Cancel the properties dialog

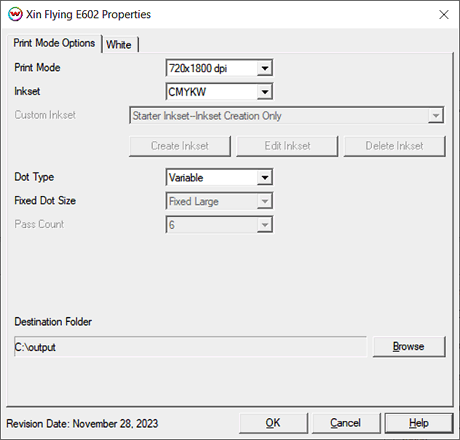pos(346,423)
